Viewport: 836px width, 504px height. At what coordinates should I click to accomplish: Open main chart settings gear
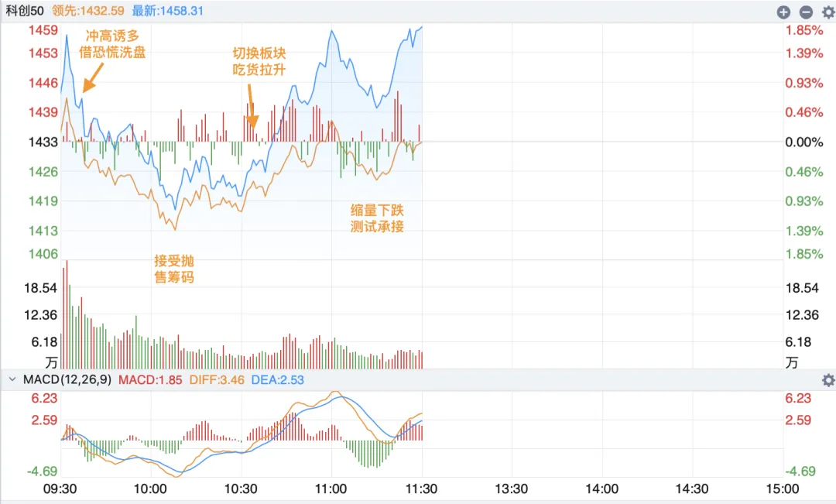[x=827, y=12]
